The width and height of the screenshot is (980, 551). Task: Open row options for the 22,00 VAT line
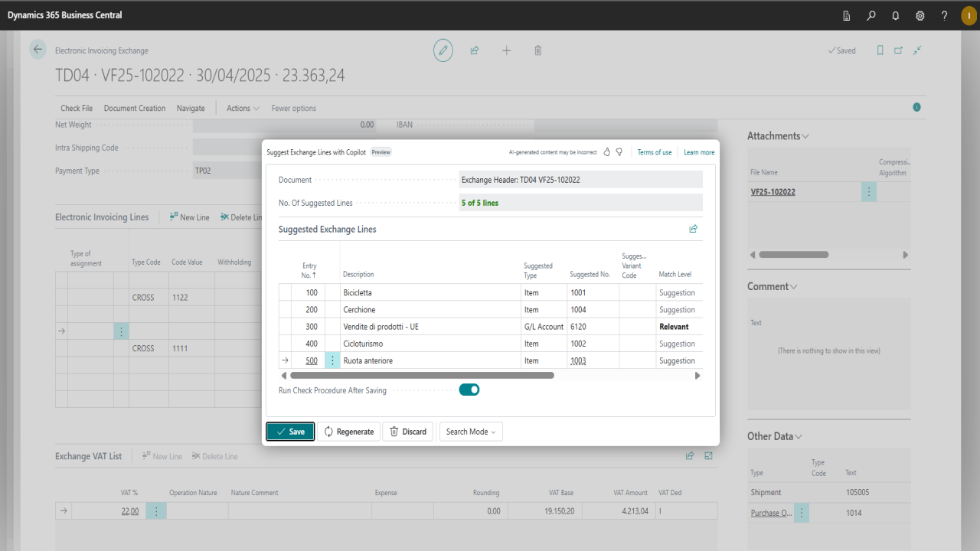[155, 511]
